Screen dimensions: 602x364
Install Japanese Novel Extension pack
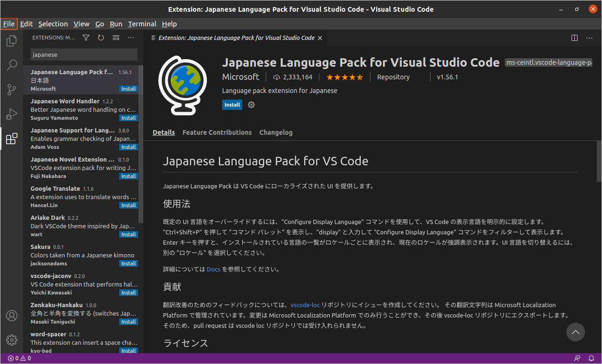(x=128, y=176)
